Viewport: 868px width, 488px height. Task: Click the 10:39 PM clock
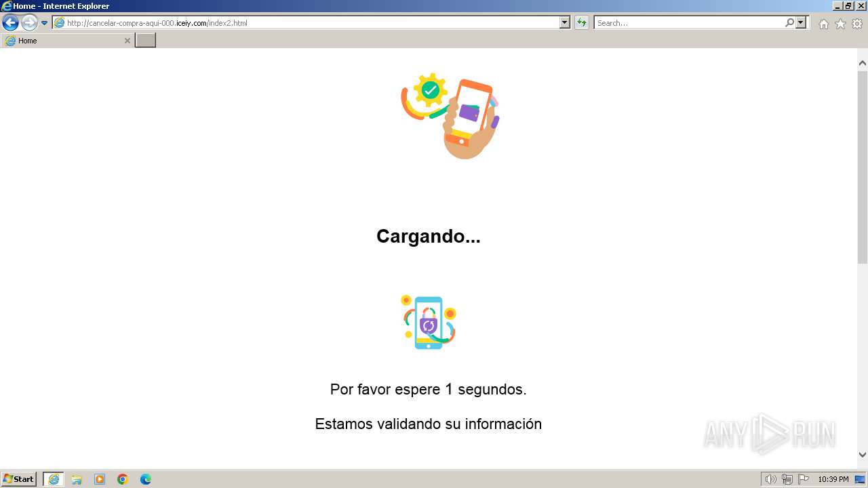(x=833, y=479)
